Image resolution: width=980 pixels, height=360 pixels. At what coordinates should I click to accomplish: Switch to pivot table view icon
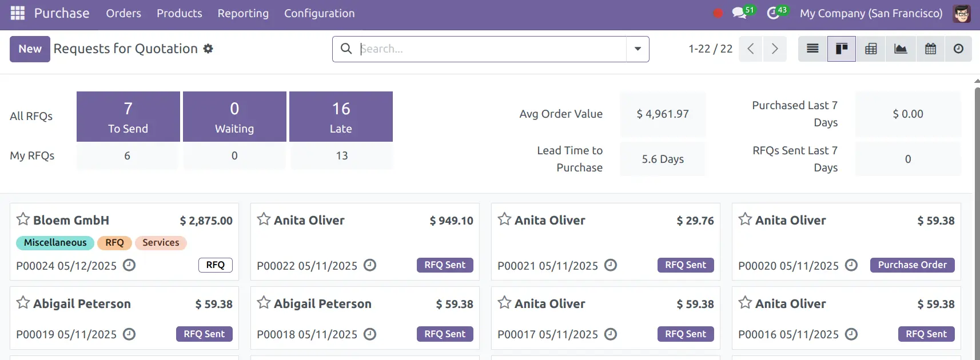click(x=871, y=49)
